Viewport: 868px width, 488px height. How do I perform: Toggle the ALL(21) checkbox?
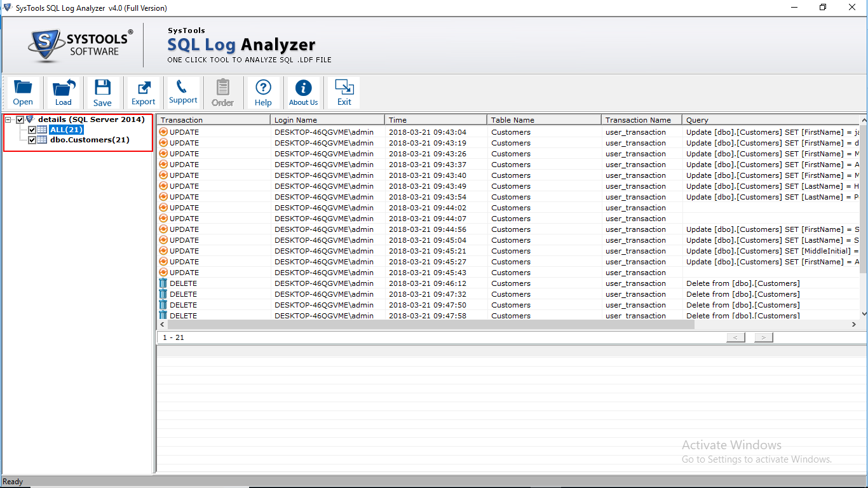tap(32, 130)
